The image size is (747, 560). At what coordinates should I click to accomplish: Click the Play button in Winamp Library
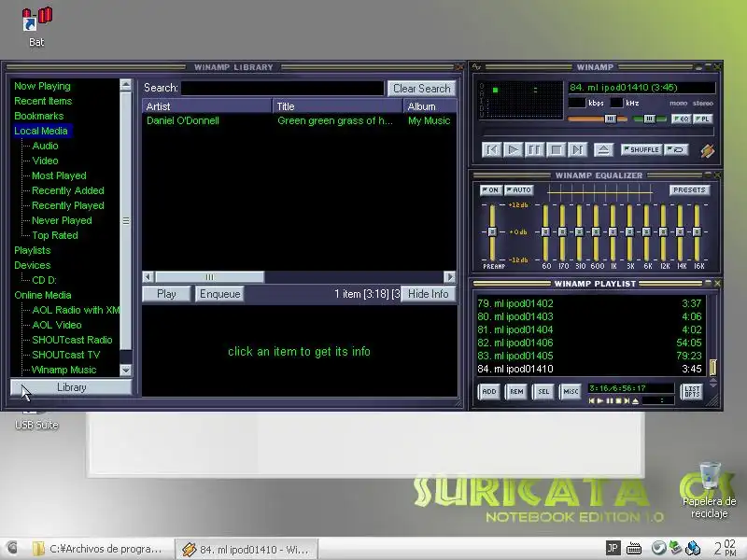point(166,294)
